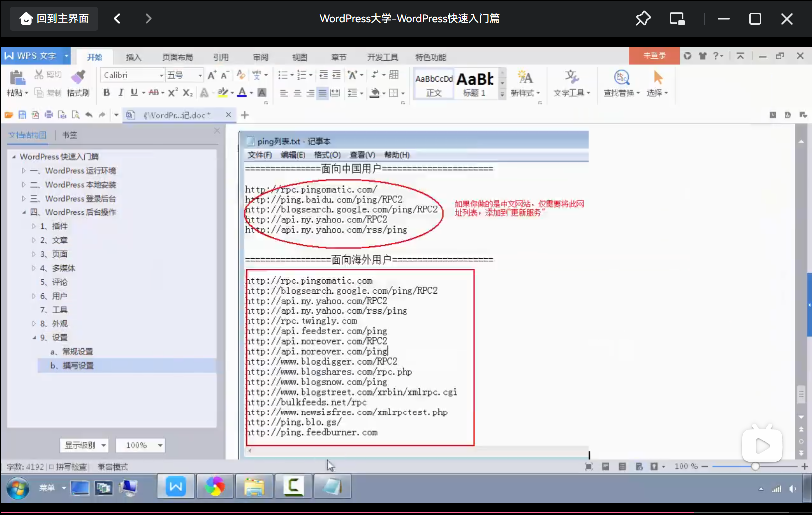Click the line spacing icon
812x515 pixels.
point(352,93)
